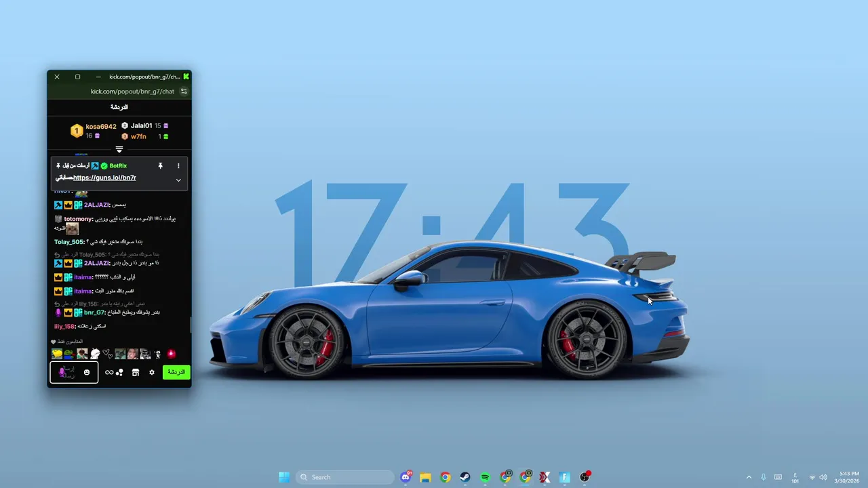The width and height of the screenshot is (868, 488).
Task: Click the moderator badge next to BotRix
Action: coord(96,165)
